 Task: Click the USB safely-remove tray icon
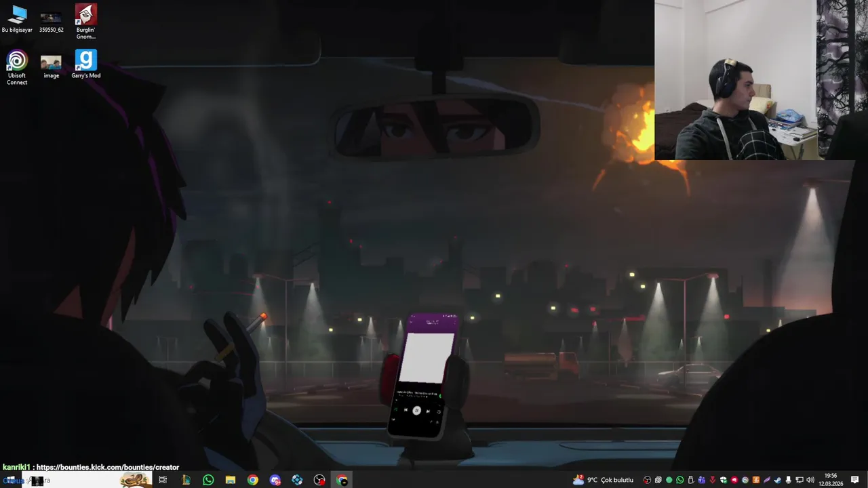pyautogui.click(x=690, y=480)
